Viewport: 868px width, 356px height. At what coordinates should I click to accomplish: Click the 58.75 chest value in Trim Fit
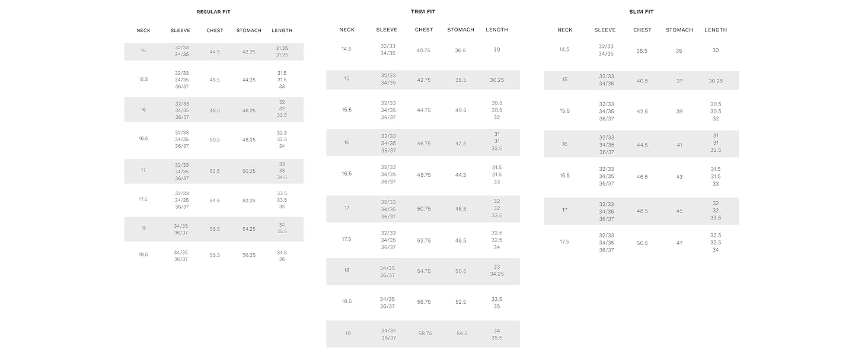[425, 333]
